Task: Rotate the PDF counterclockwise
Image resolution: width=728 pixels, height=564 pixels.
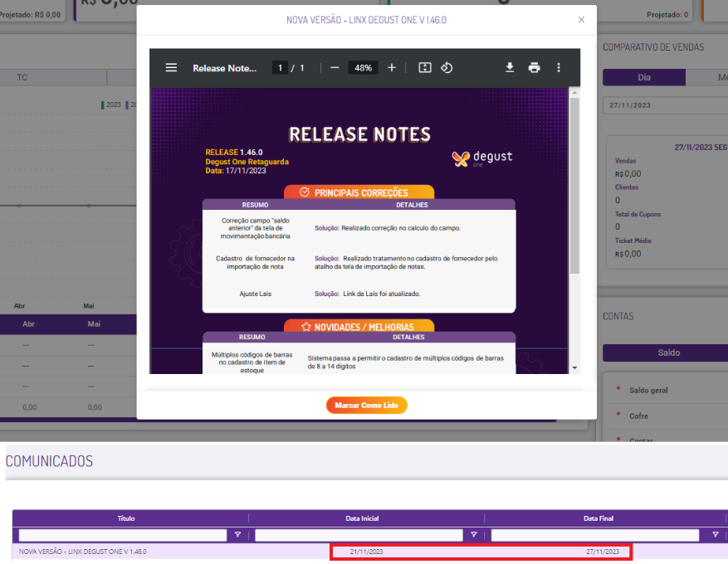Action: (x=447, y=68)
